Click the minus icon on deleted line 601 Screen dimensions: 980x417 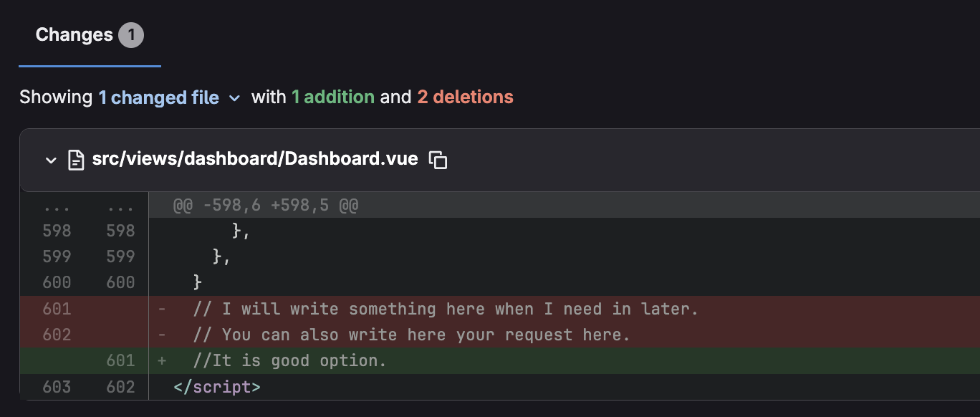point(162,308)
